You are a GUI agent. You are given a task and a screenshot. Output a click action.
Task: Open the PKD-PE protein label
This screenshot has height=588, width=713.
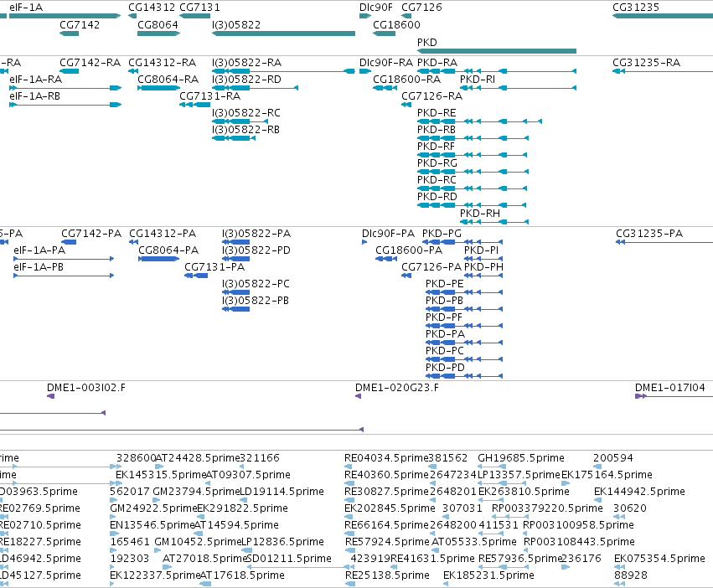tap(445, 284)
